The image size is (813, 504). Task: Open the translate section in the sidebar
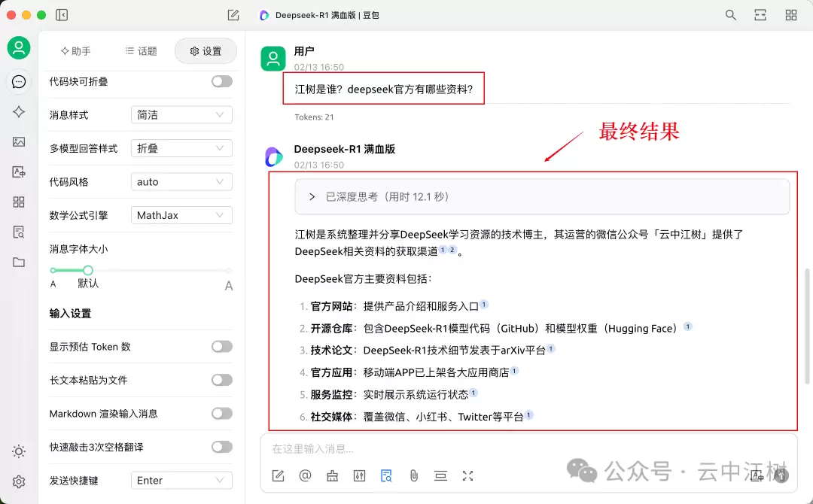pos(19,172)
